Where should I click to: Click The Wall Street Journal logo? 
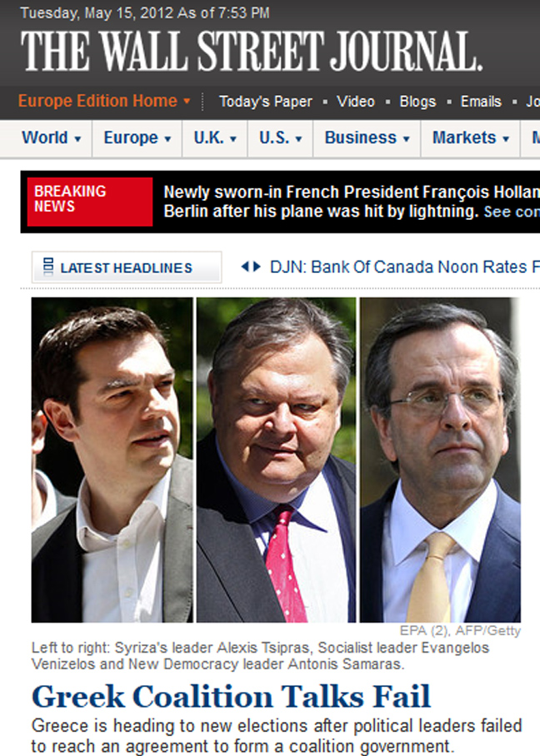point(252,51)
